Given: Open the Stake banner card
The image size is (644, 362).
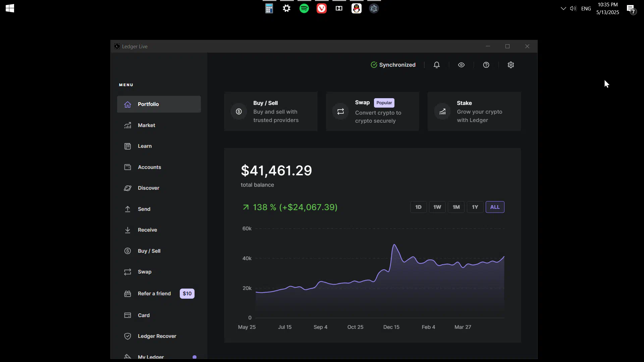Looking at the screenshot, I should click(x=474, y=111).
